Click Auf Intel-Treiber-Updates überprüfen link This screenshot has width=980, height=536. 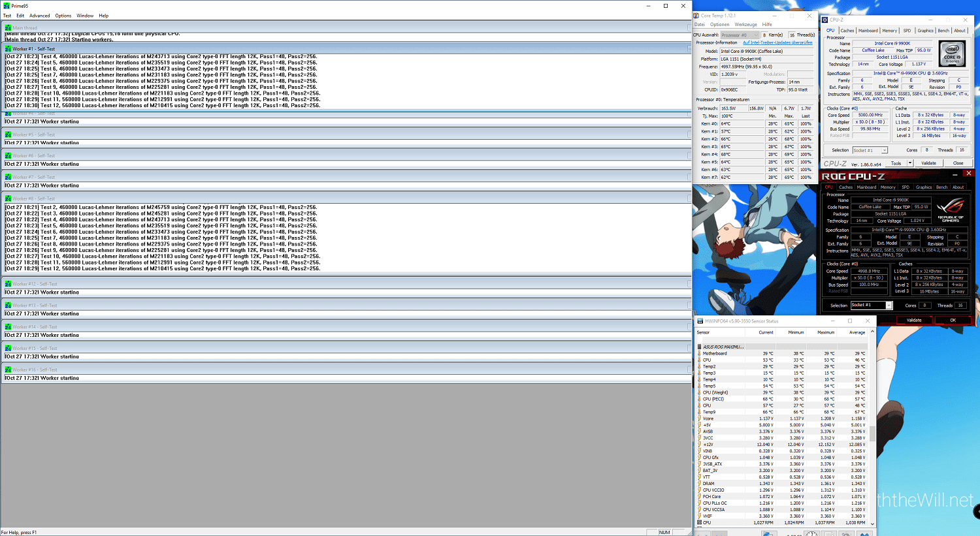click(777, 42)
